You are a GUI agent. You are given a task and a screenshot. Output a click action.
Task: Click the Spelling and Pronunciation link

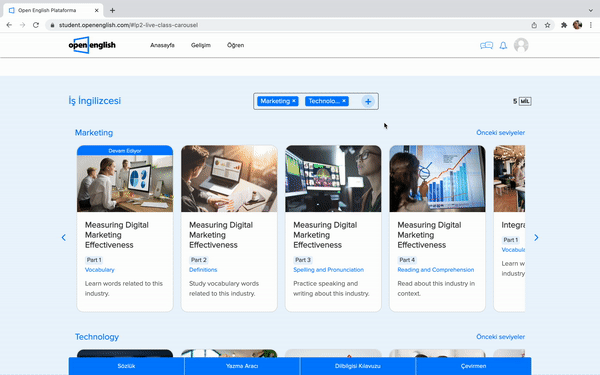click(328, 270)
